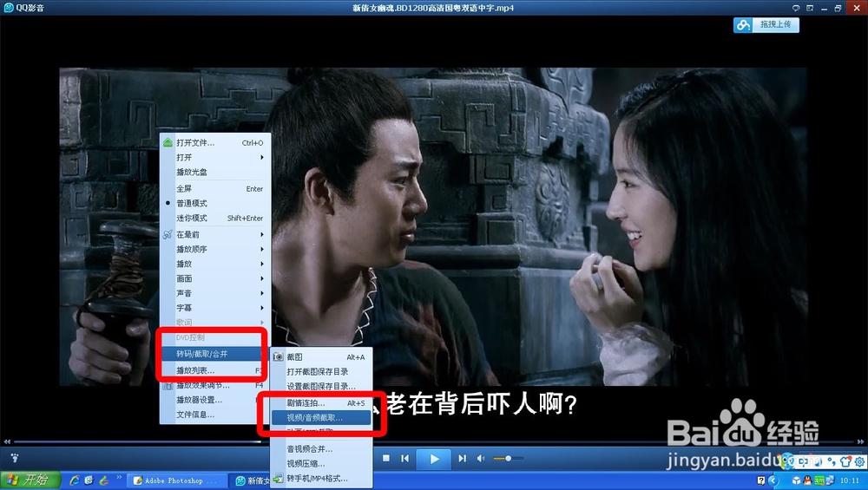Mute audio with the speaker icon
868x490 pixels.
[481, 458]
